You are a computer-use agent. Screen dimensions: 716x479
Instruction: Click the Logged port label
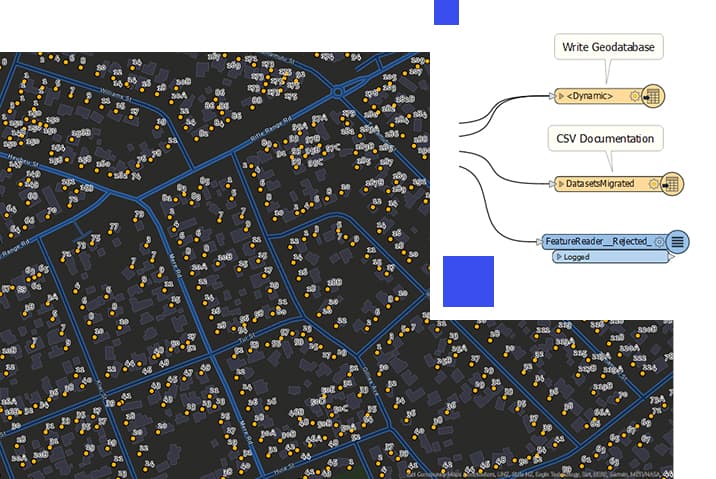click(x=576, y=257)
